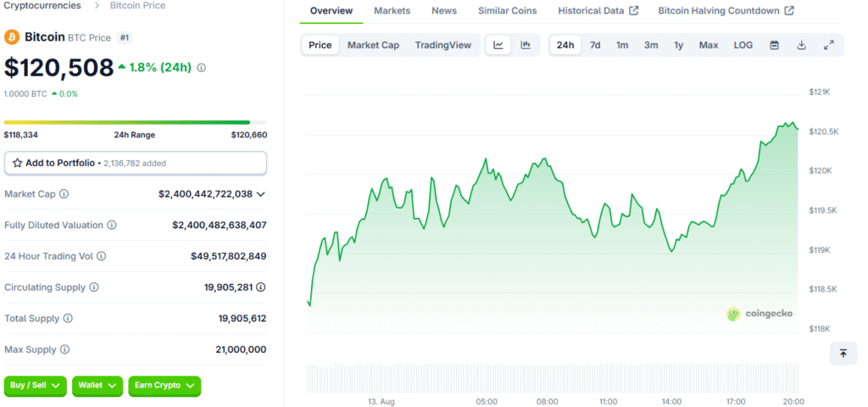Click the 20:00 x-axis label
The image size is (868, 407).
(794, 401)
